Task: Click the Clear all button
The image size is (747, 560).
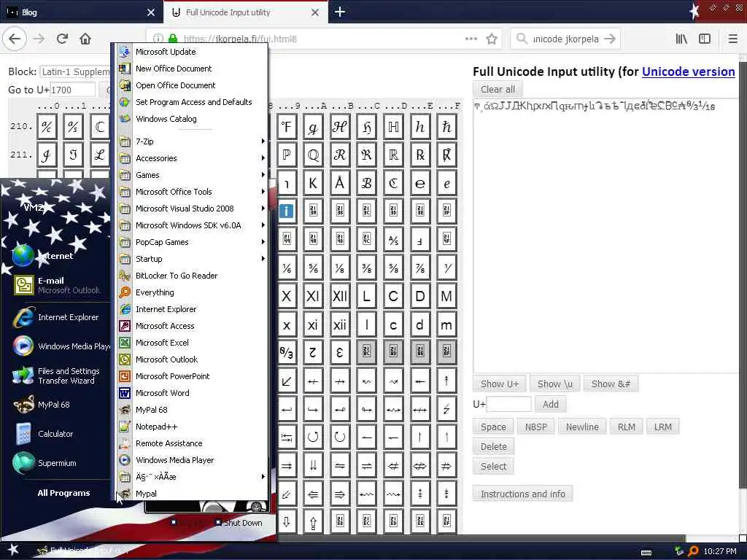Action: pyautogui.click(x=498, y=89)
